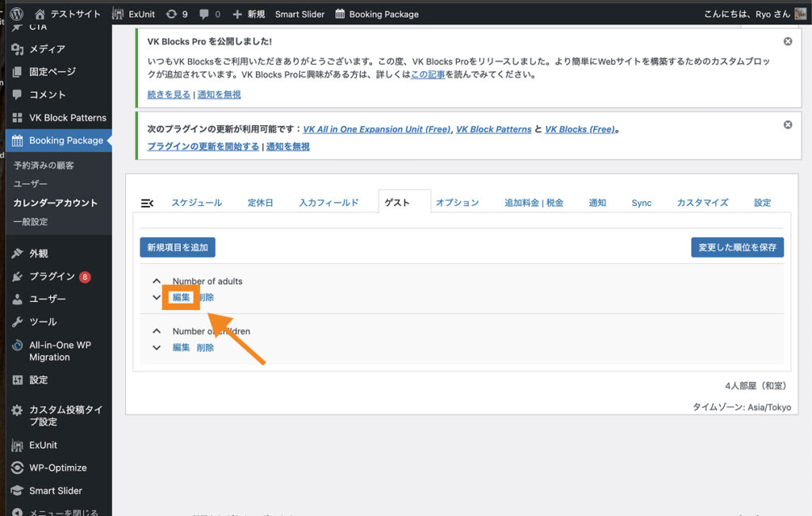Move Number of adults down
This screenshot has height=516, width=812.
[156, 297]
